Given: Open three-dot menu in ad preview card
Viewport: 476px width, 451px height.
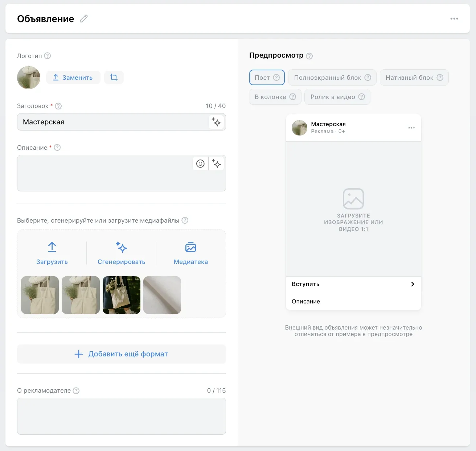Looking at the screenshot, I should tap(411, 128).
